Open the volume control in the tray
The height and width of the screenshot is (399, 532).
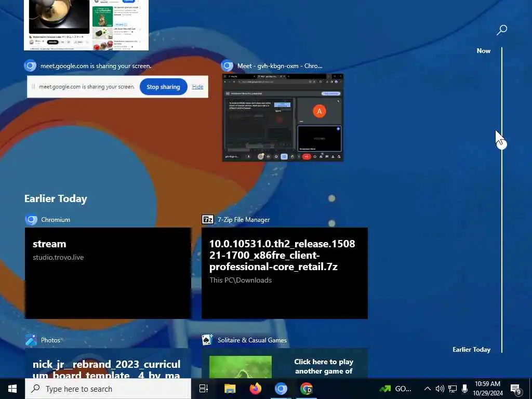[x=440, y=389]
